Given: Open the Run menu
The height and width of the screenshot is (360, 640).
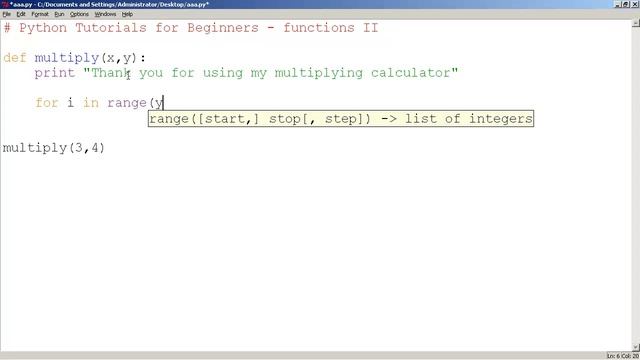Looking at the screenshot, I should tap(59, 14).
